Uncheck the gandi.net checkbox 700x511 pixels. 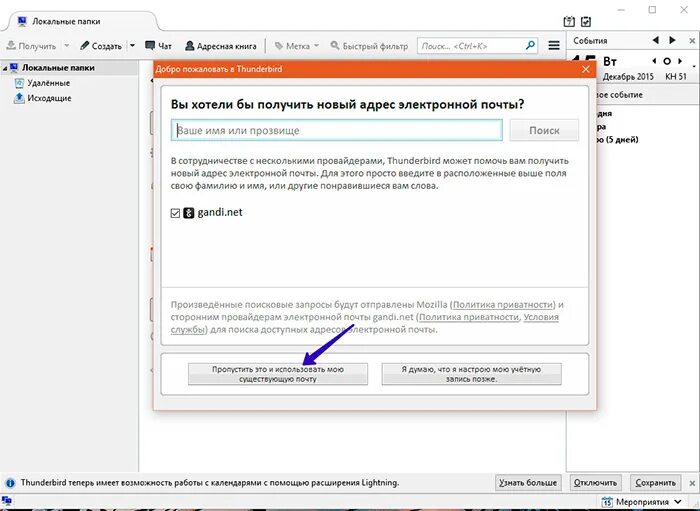[175, 213]
